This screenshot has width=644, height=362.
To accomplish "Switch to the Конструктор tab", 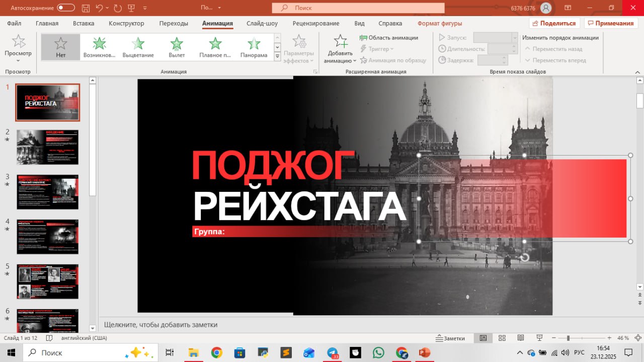I will [126, 23].
